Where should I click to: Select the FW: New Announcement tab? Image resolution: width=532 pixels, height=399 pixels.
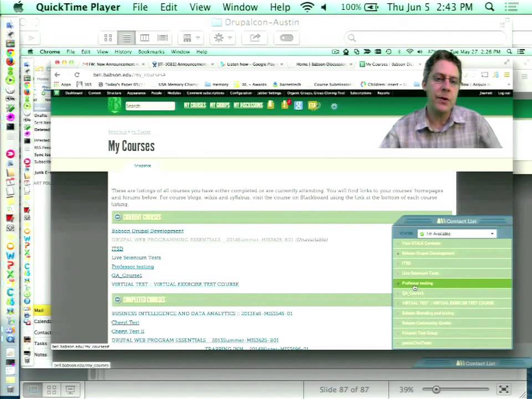point(113,64)
